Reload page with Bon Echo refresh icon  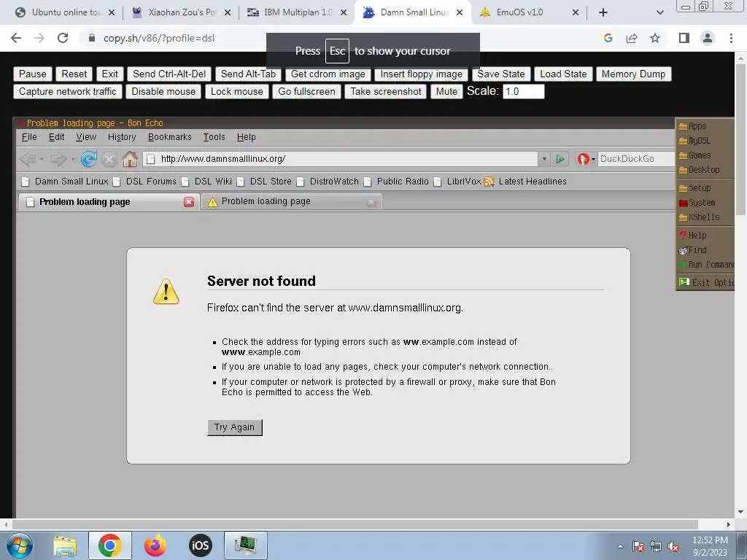[88, 159]
